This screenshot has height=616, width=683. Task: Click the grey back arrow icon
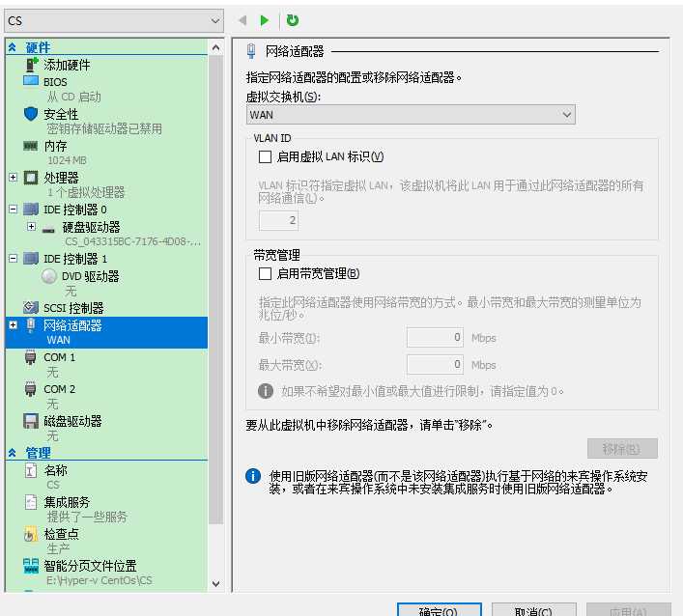coord(243,20)
